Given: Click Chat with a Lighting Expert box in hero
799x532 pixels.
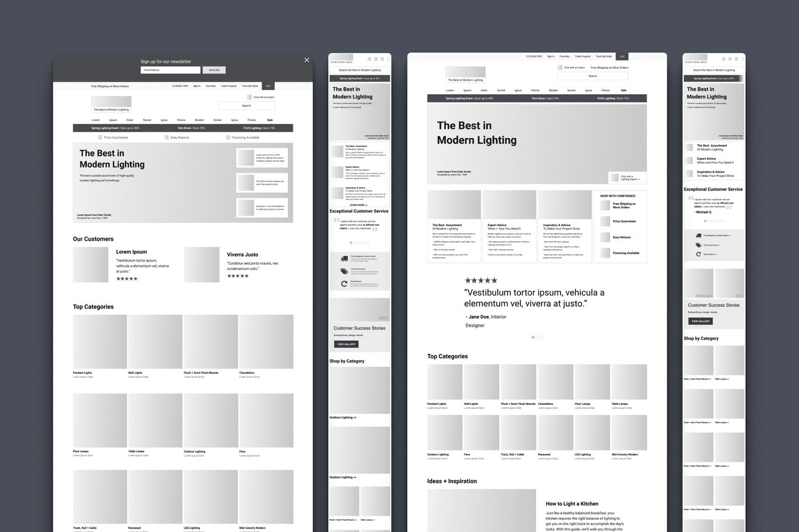Looking at the screenshot, I should click(627, 178).
